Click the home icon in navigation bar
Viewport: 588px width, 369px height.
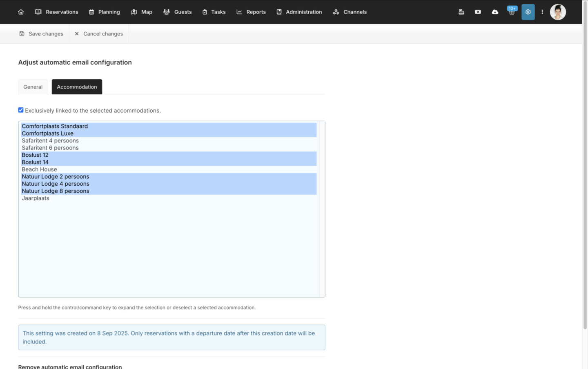21,12
